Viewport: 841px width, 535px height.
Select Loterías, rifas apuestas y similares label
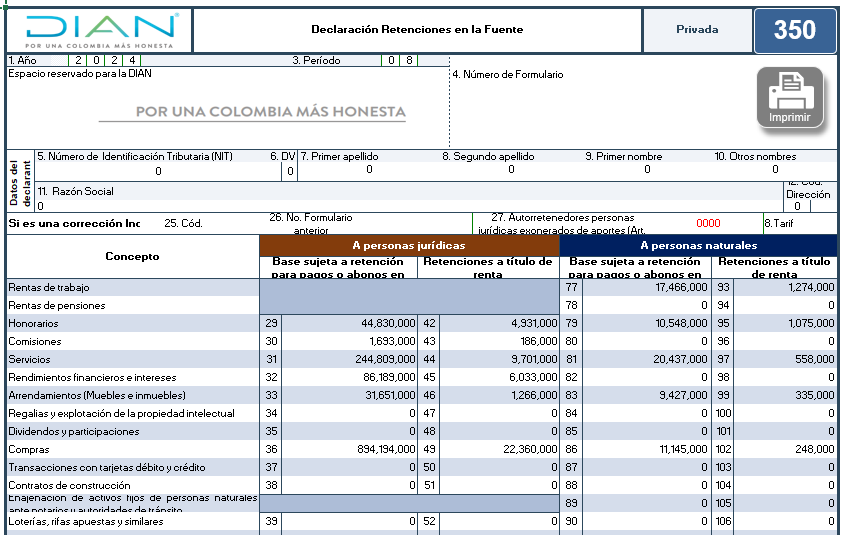point(86,522)
